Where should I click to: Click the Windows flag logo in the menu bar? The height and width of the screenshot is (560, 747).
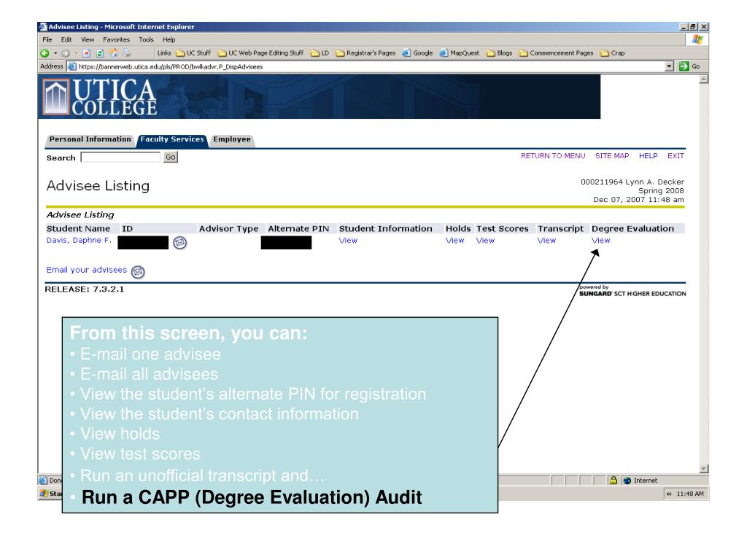(x=697, y=39)
